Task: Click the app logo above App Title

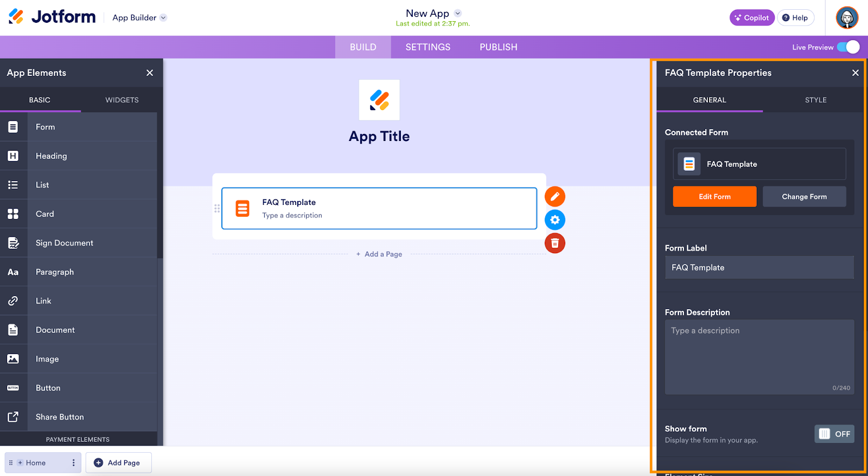Action: 379,100
